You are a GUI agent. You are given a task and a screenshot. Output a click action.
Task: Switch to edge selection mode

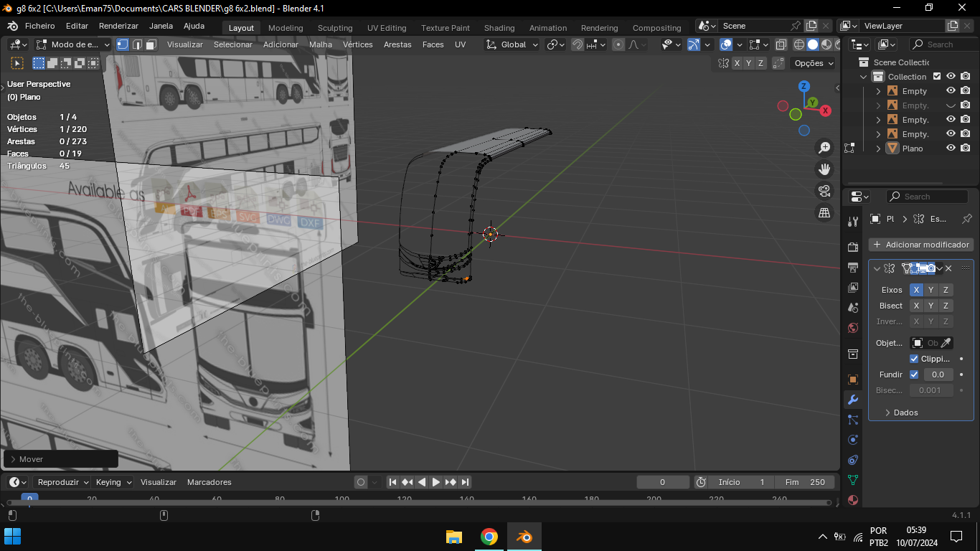coord(137,44)
